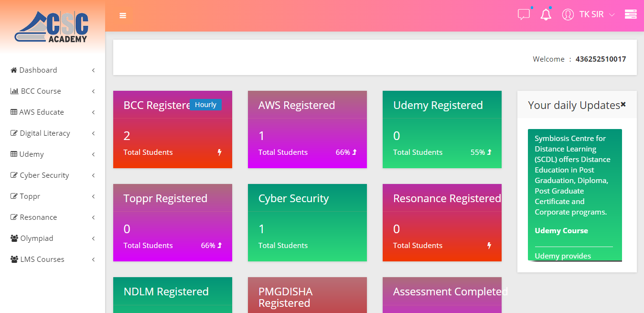
Task: Click the welcome ID 436252510017
Action: tap(601, 59)
